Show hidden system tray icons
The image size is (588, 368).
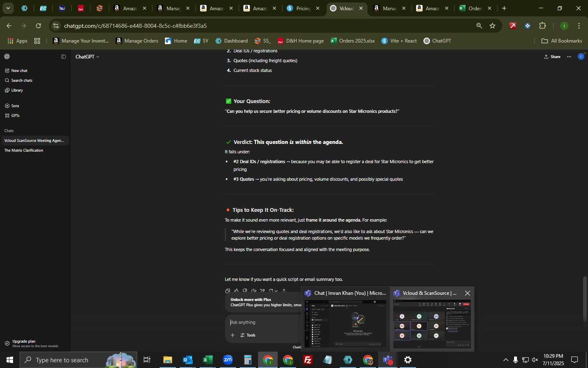(506, 360)
